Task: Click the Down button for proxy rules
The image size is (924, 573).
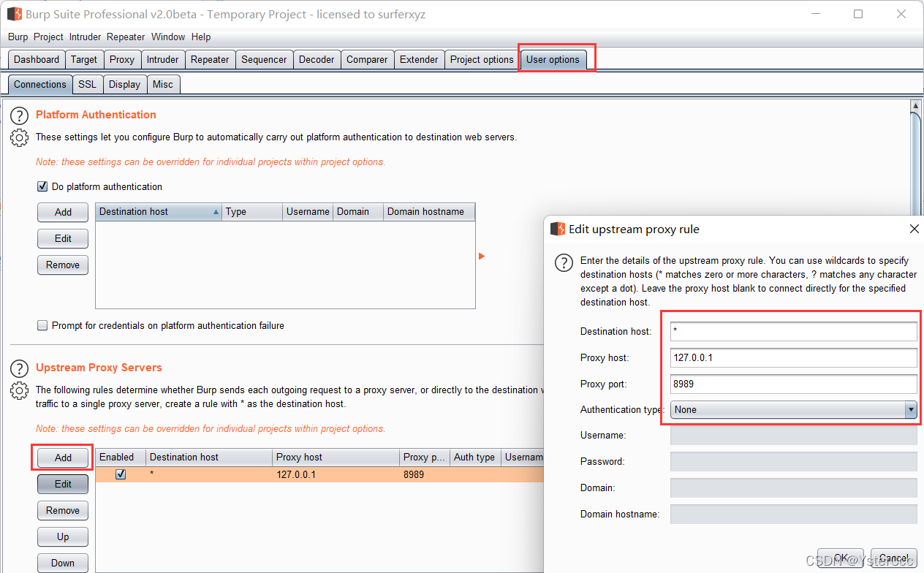Action: click(x=63, y=563)
